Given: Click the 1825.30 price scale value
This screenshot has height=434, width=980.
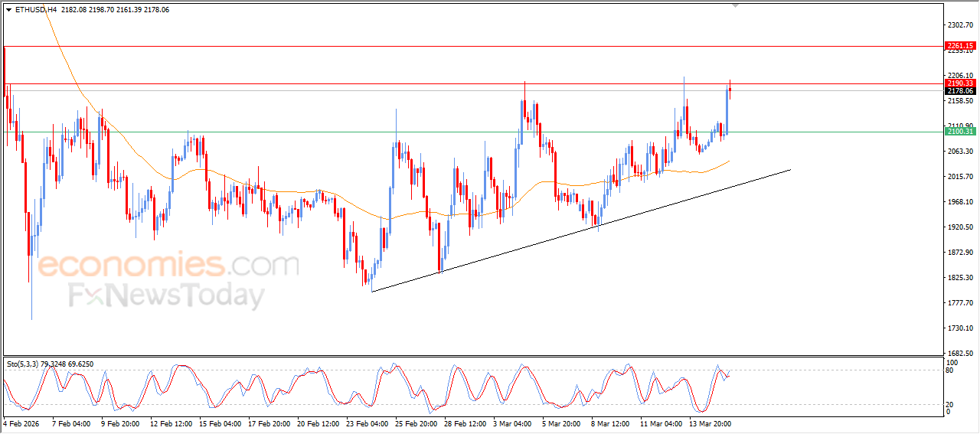Looking at the screenshot, I should tap(960, 278).
